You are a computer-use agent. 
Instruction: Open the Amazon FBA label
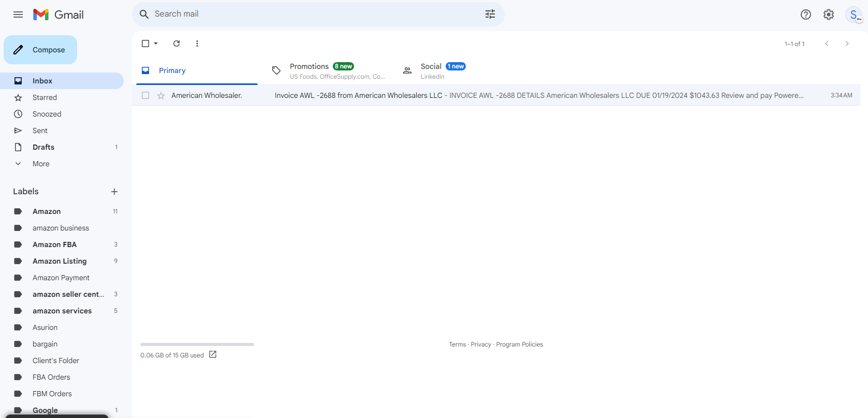point(62,244)
